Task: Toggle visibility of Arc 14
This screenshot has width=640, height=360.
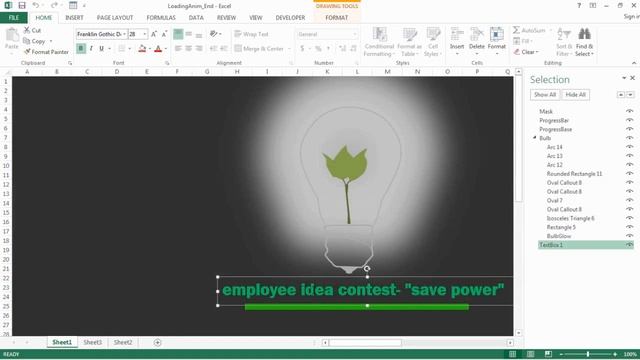Action: pos(629,147)
